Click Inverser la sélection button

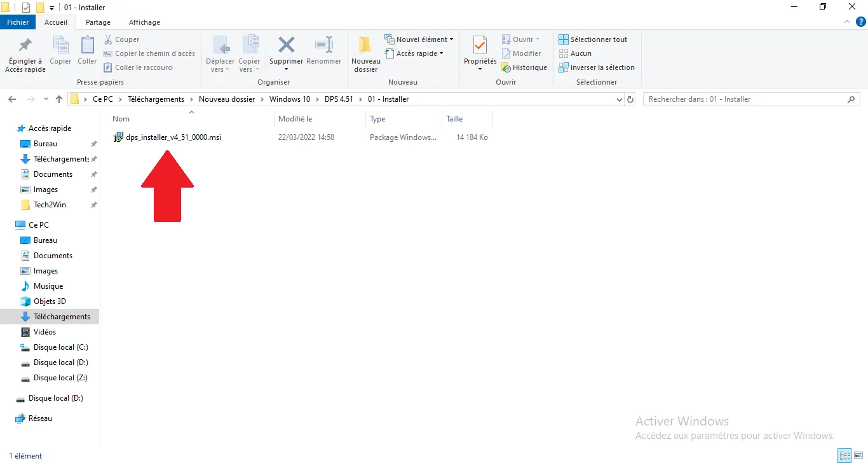pyautogui.click(x=597, y=67)
